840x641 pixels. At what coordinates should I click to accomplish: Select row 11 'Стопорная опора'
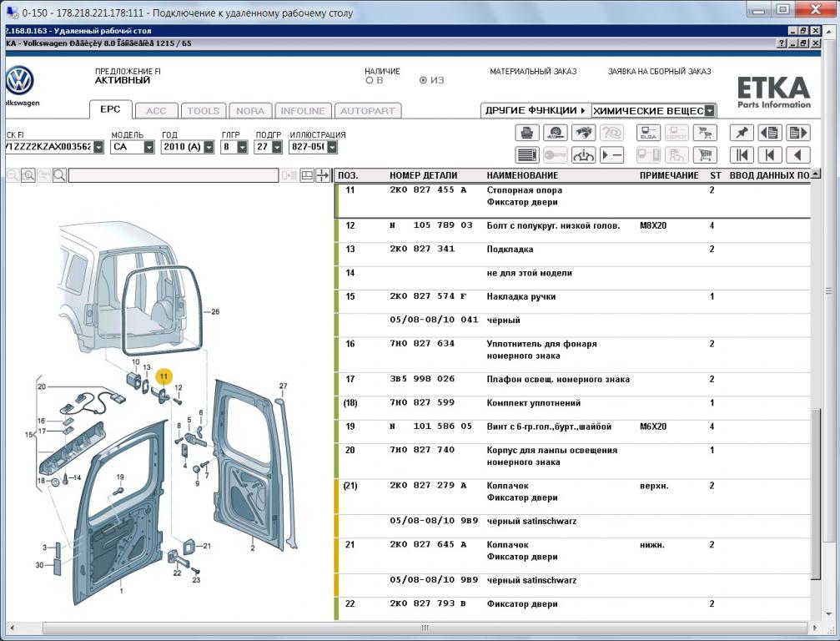click(572, 200)
